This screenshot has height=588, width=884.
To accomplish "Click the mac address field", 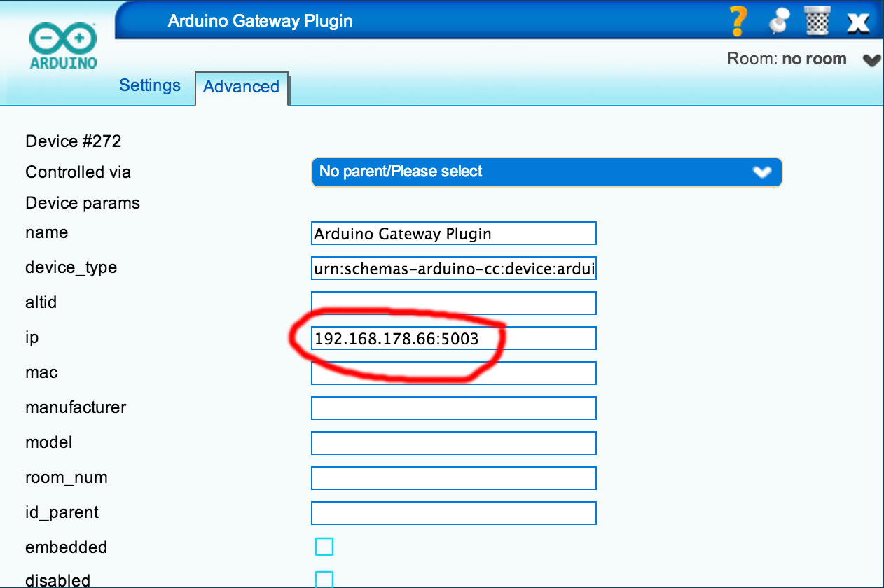I will 454,373.
